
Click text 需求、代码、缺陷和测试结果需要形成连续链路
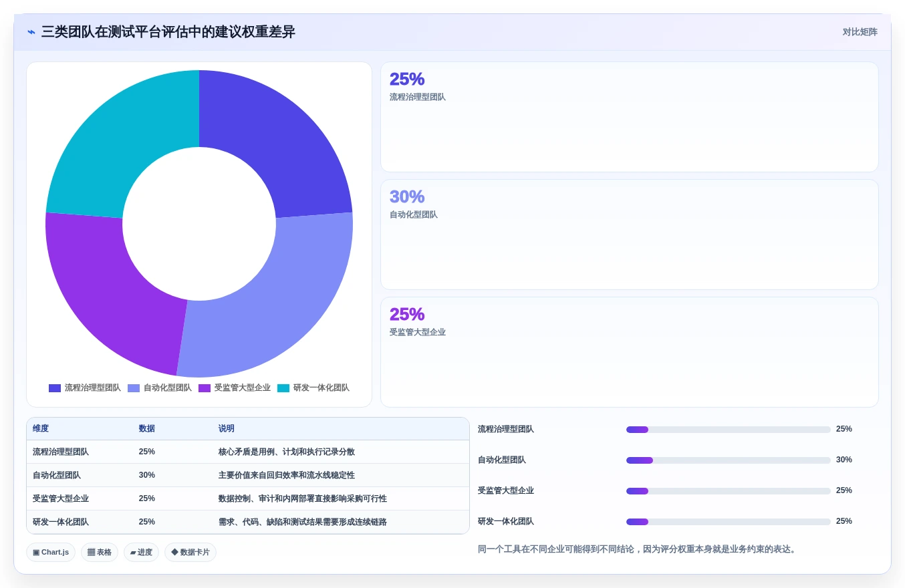point(303,522)
